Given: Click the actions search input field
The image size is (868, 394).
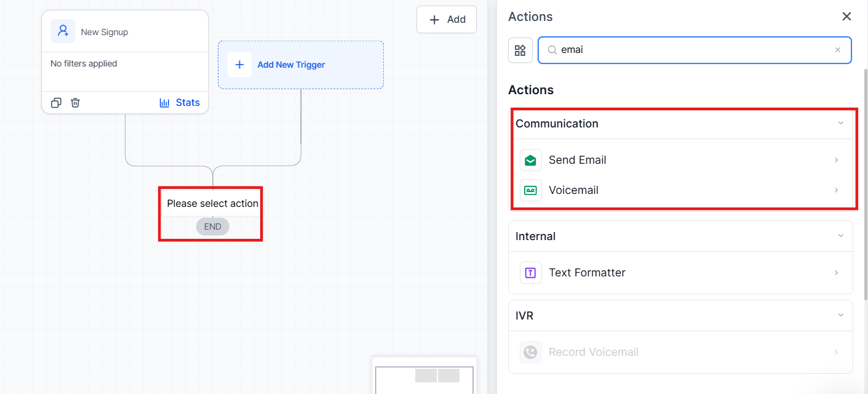Looking at the screenshot, I should point(695,50).
